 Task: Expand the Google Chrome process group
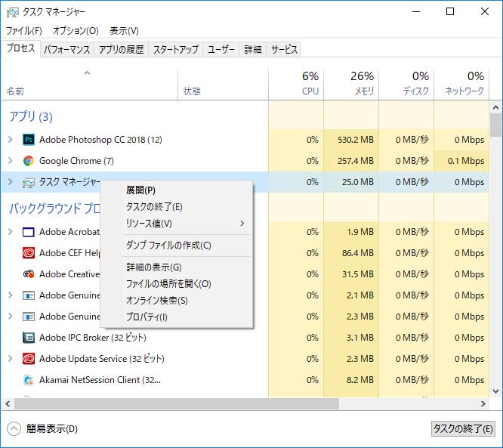pos(11,161)
